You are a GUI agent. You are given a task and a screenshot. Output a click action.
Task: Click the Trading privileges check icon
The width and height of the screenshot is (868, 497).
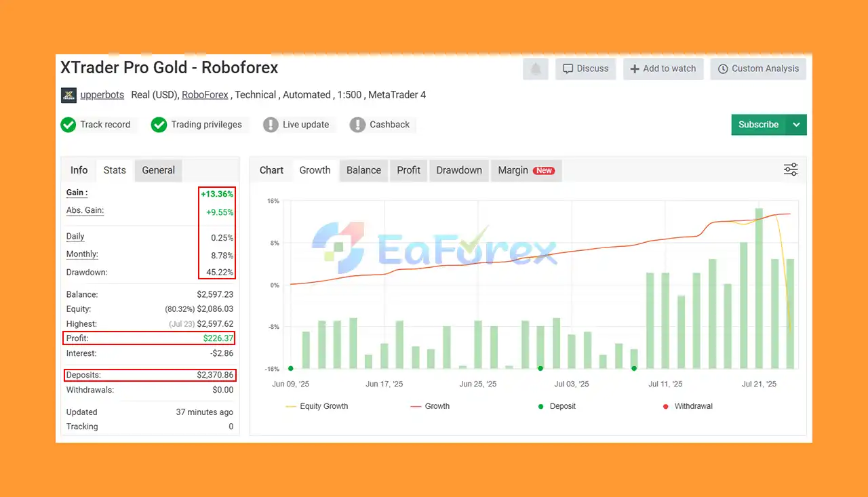(159, 125)
